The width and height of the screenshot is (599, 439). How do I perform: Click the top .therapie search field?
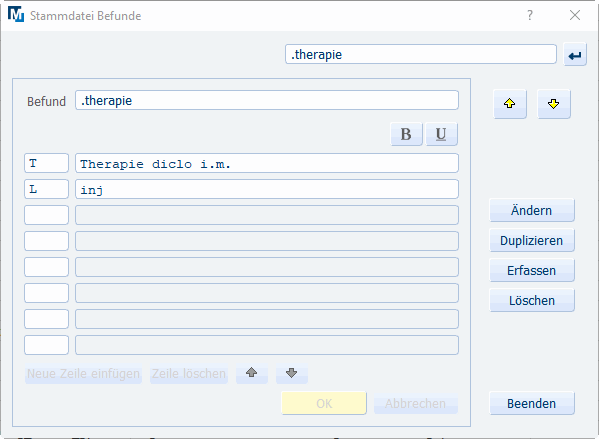point(421,54)
